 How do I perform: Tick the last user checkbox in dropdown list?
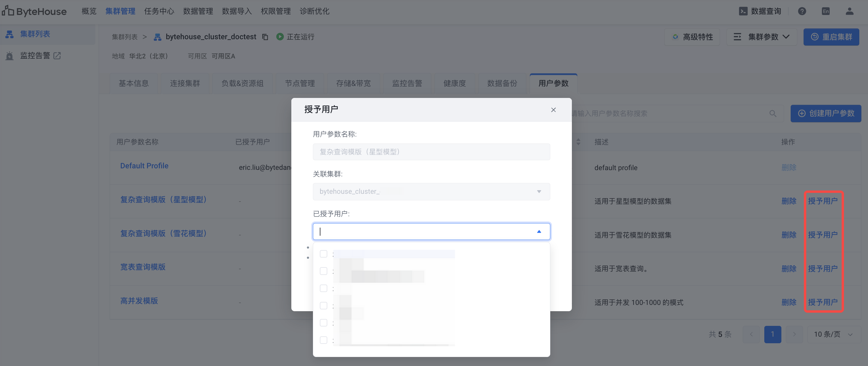[323, 340]
